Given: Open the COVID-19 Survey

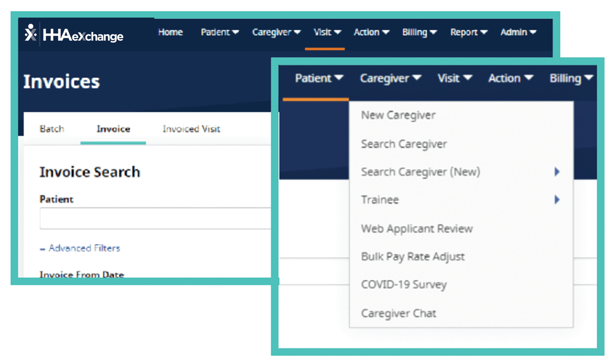Looking at the screenshot, I should (x=404, y=284).
